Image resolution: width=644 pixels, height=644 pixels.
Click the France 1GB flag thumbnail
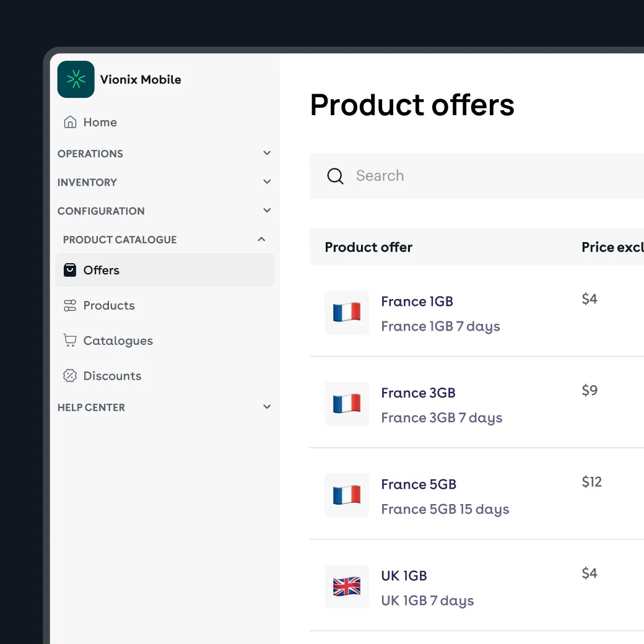pyautogui.click(x=347, y=313)
